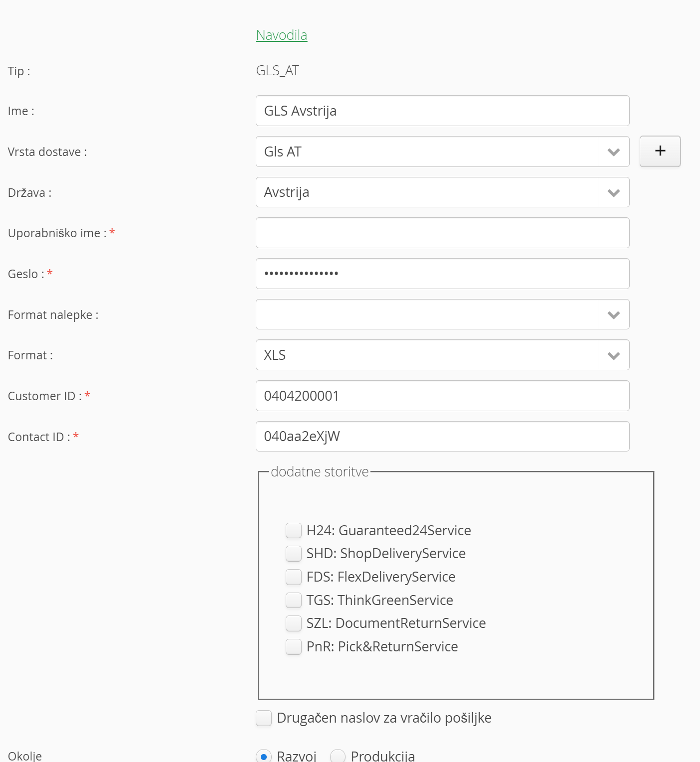Click the plus button beside Vrsta dostave
Viewport: 700px width, 762px height.
point(660,151)
